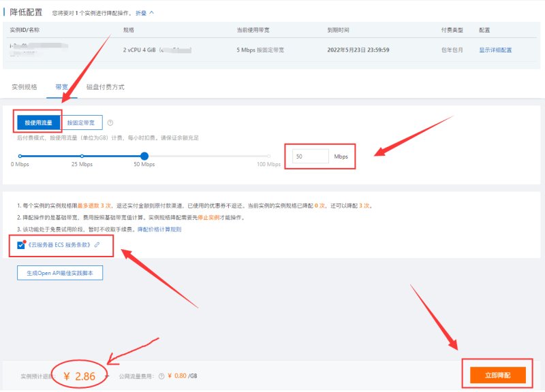This screenshot has height=392, width=545.
Task: Click the bandwidth billing help question icon
Action: 110,122
